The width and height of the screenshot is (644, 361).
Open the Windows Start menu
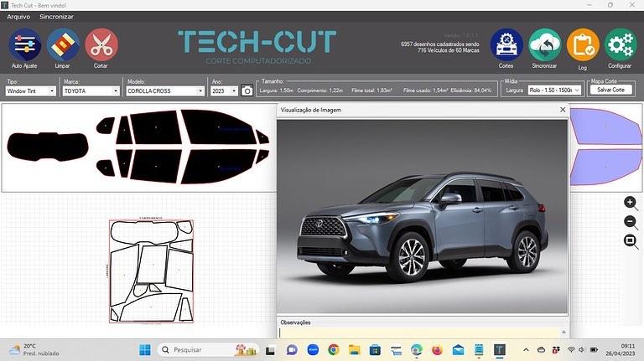coord(144,350)
